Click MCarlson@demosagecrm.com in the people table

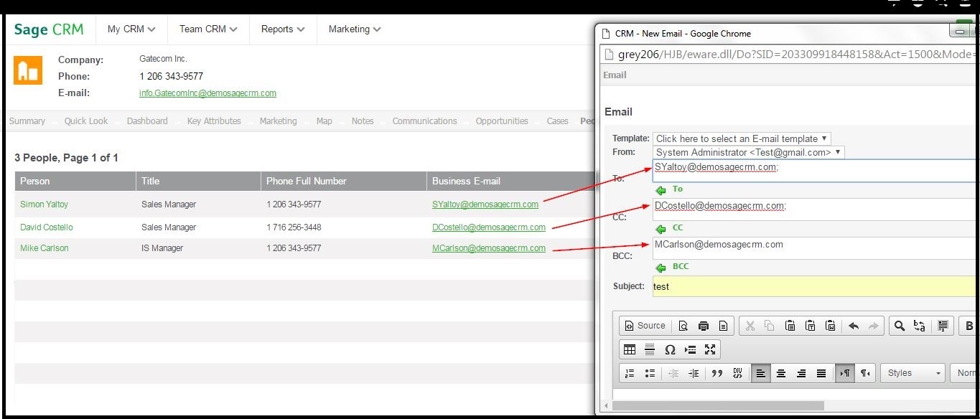(488, 248)
